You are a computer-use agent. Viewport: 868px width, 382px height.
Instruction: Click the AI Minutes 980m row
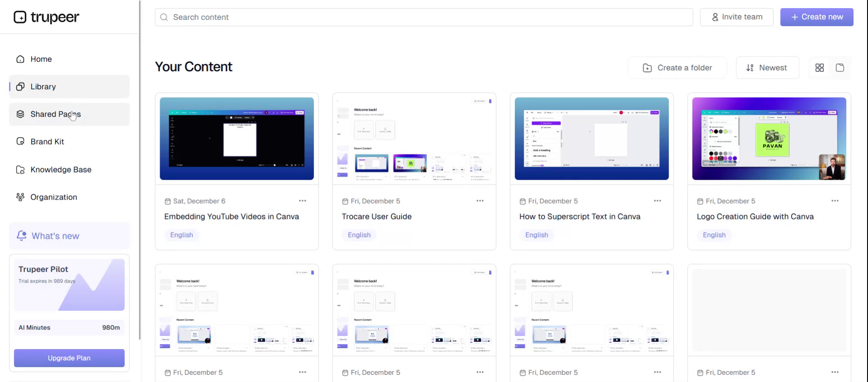[69, 327]
